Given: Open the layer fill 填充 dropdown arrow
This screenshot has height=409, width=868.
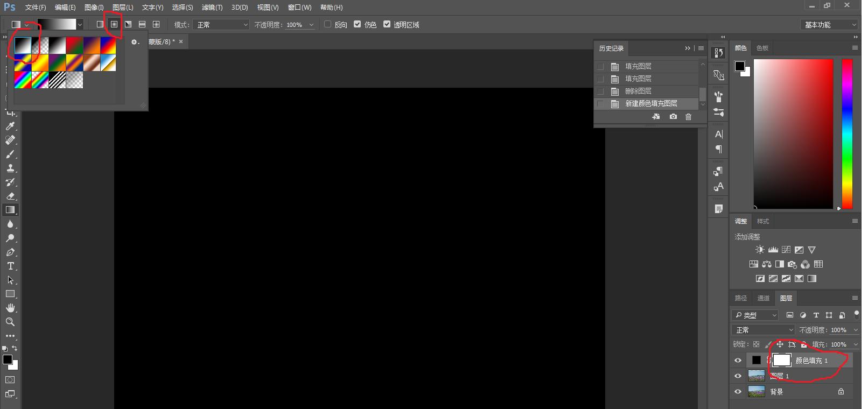Looking at the screenshot, I should click(x=856, y=344).
